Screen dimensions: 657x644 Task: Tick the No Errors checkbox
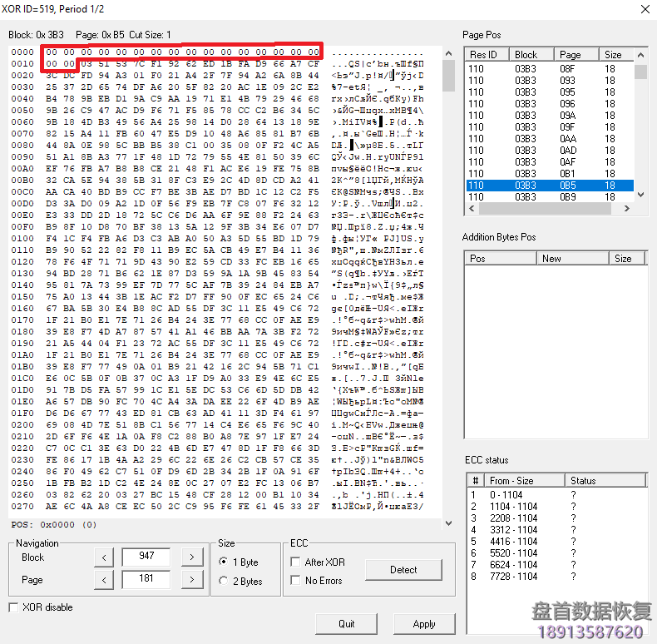tap(295, 581)
